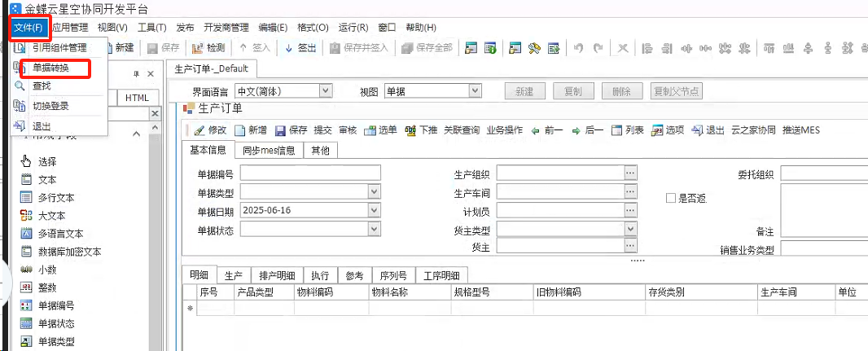
Task: Click the 签出 check-out toolbar button
Action: (x=300, y=48)
